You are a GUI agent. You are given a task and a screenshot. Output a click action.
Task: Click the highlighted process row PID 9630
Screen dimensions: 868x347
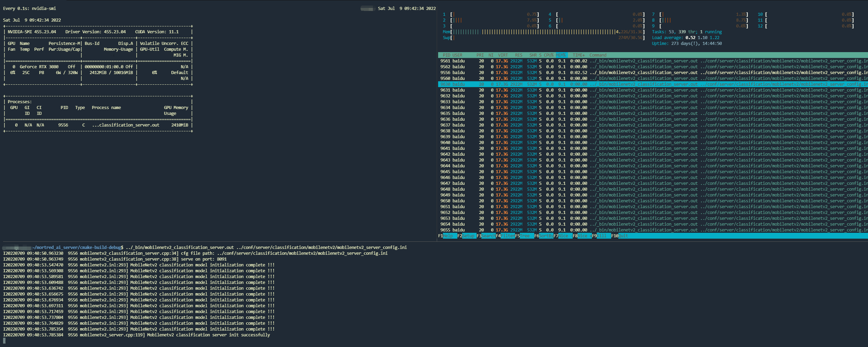coord(653,84)
